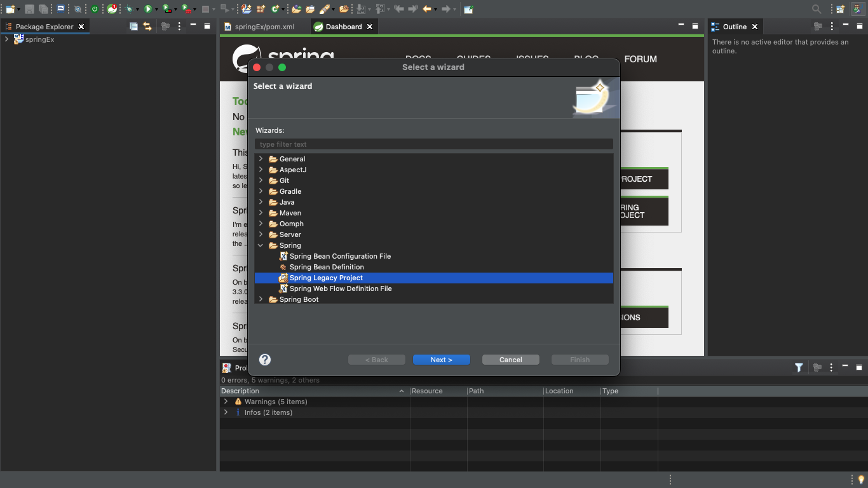Click the Save All toolbar icon
This screenshot has width=868, height=488.
point(43,9)
